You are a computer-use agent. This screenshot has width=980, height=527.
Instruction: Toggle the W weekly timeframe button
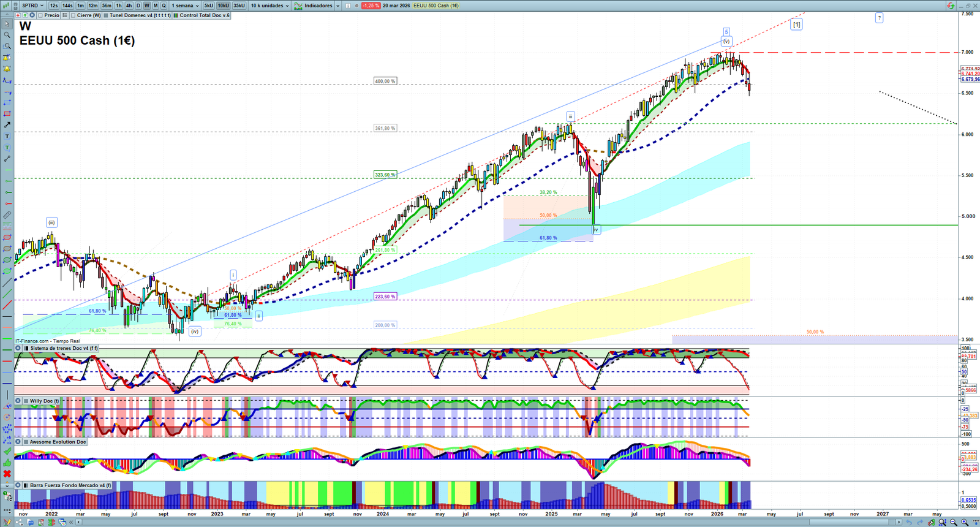coord(146,6)
